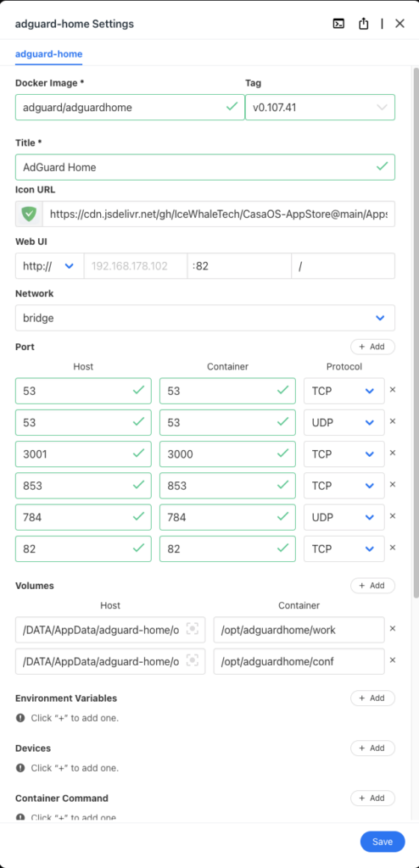This screenshot has height=868, width=419.
Task: Click the Icon URL input field
Action: tap(218, 214)
